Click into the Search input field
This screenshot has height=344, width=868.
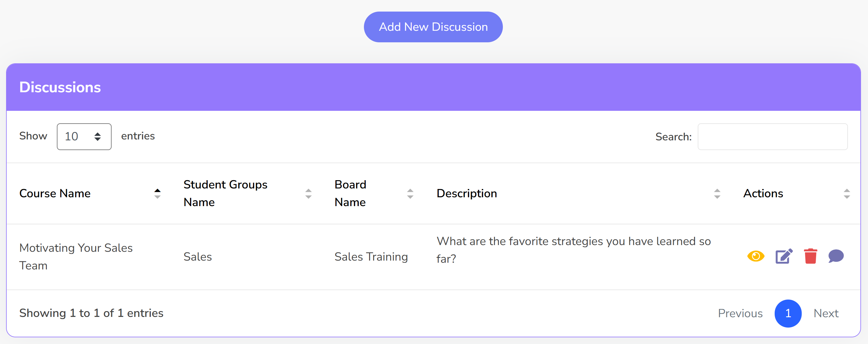click(x=772, y=137)
